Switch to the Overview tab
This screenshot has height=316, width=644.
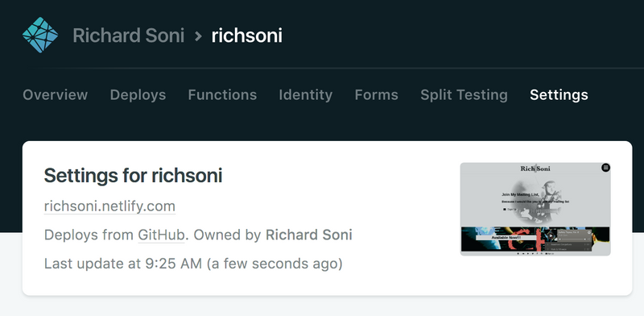click(55, 94)
